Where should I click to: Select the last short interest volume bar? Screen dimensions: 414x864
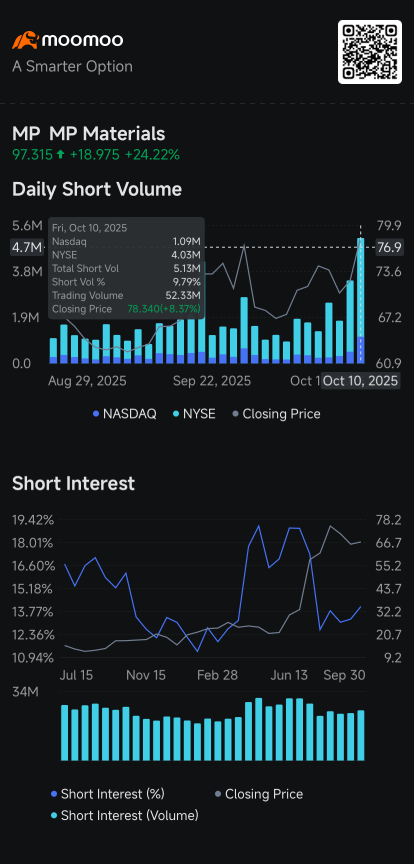[361, 735]
